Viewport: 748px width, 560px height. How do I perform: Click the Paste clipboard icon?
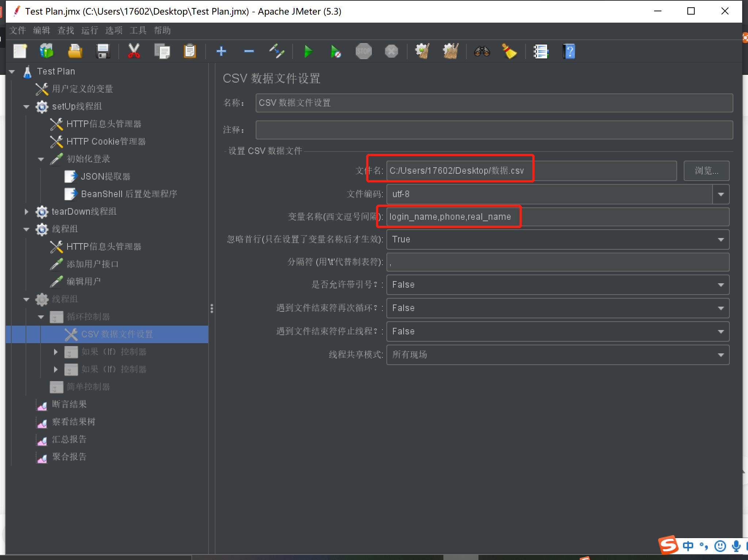tap(190, 51)
